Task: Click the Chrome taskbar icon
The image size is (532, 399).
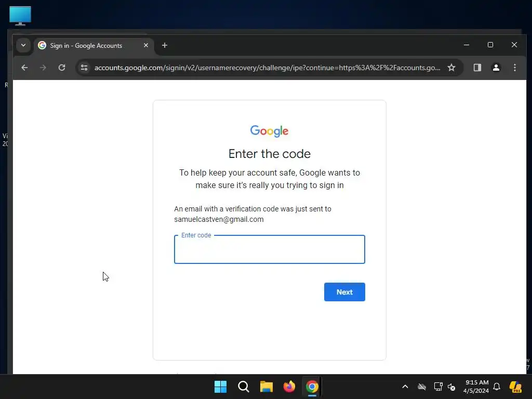Action: 312,387
